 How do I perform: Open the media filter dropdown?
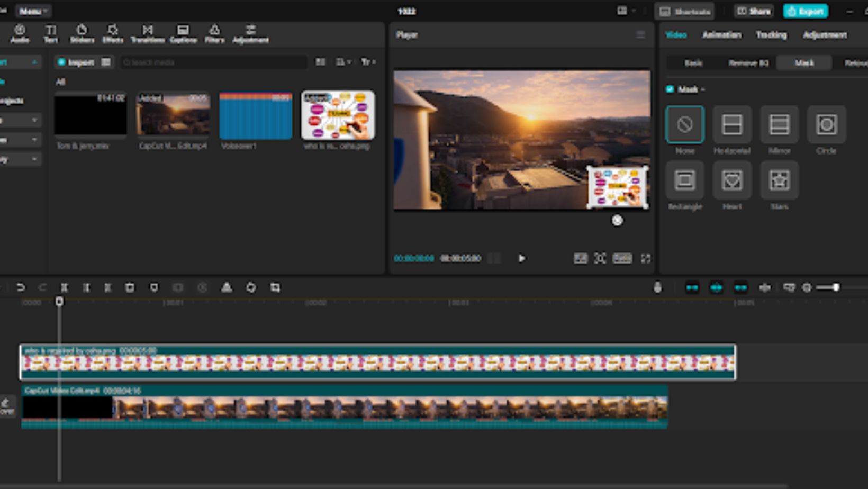coord(368,62)
